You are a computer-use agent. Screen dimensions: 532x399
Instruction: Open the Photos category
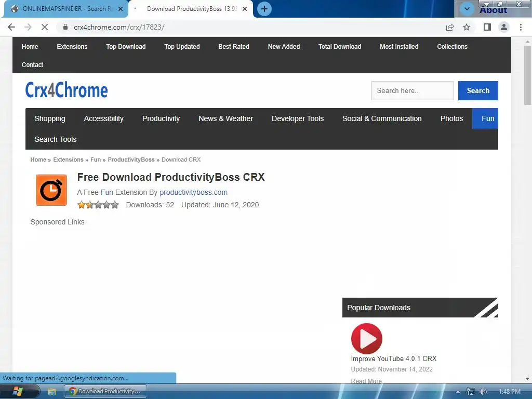pyautogui.click(x=451, y=118)
